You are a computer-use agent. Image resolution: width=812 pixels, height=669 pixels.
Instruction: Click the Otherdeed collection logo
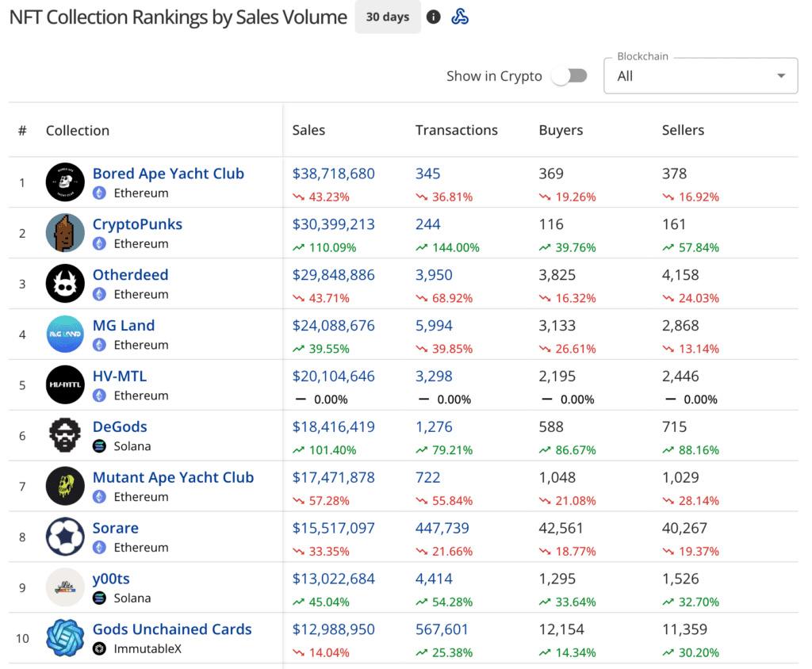click(65, 284)
